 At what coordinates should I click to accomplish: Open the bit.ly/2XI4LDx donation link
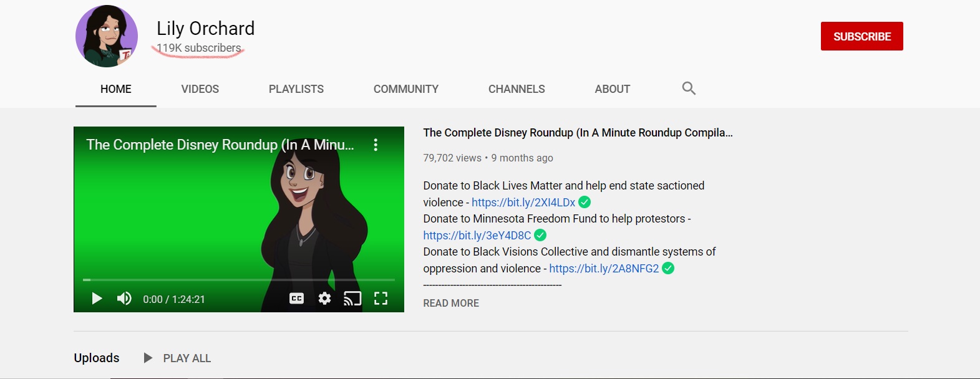(523, 203)
